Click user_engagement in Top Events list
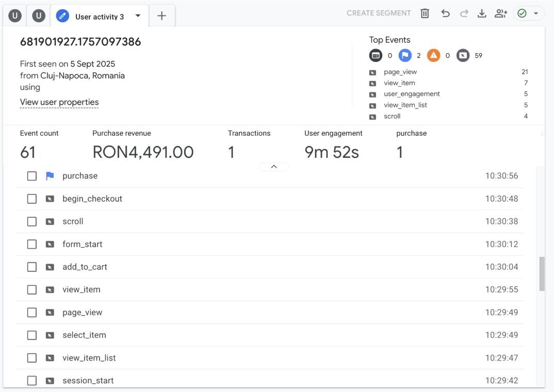Screen dimensions: 554x392 pyautogui.click(x=412, y=94)
